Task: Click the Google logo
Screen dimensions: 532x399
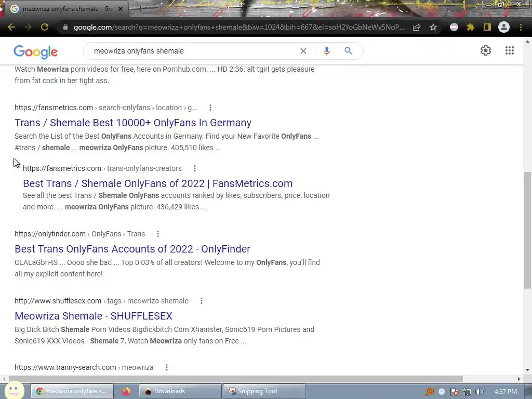Action: click(x=36, y=51)
